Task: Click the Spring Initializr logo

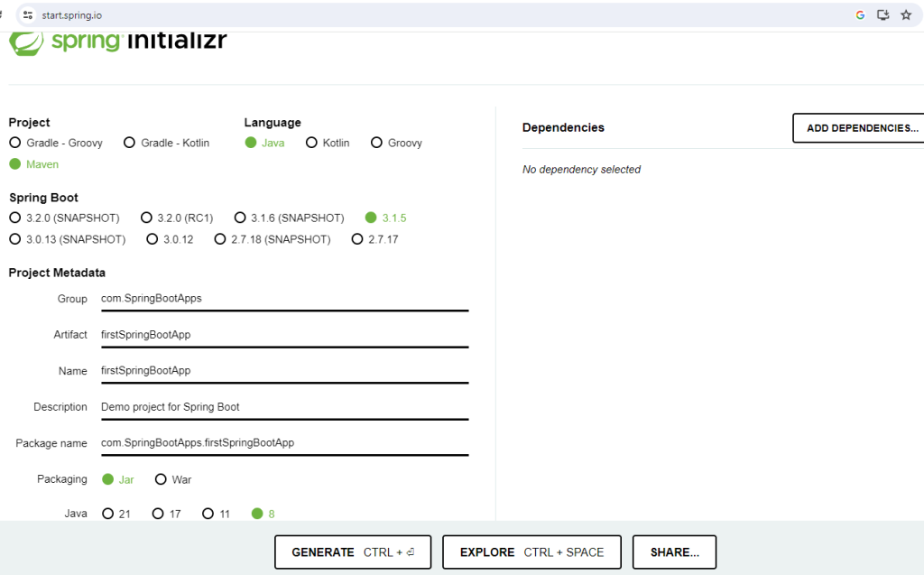Action: 118,42
